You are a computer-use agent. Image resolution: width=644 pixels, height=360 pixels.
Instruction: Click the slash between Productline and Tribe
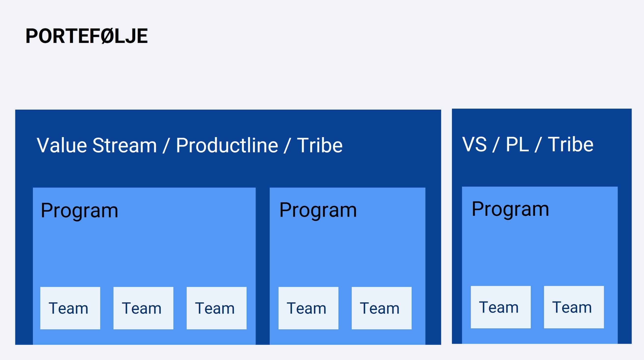point(288,146)
